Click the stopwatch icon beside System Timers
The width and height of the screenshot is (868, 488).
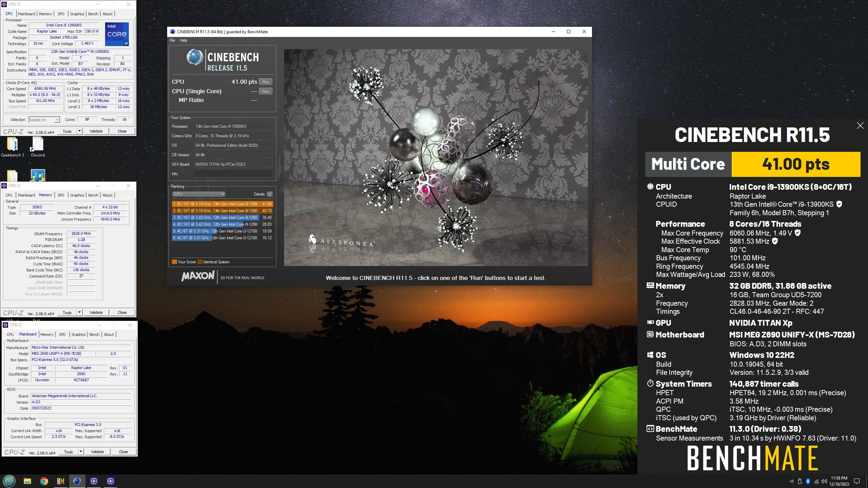650,383
